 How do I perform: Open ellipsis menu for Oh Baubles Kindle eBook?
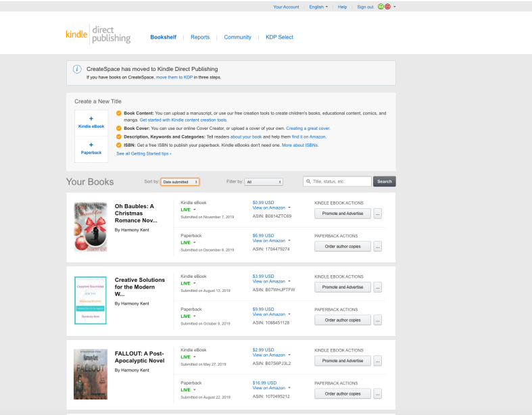point(378,214)
